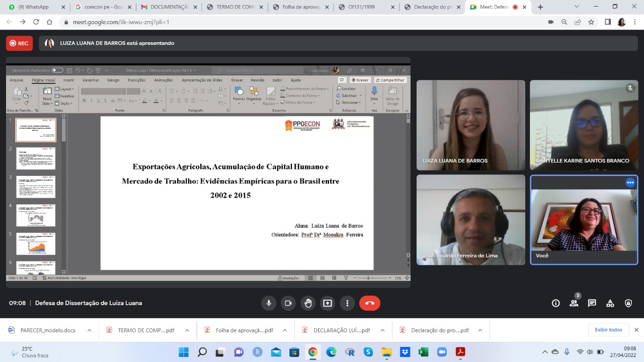Viewport: 644px width, 362px height.
Task: Open the Apresentação de Slides tab
Action: click(202, 80)
